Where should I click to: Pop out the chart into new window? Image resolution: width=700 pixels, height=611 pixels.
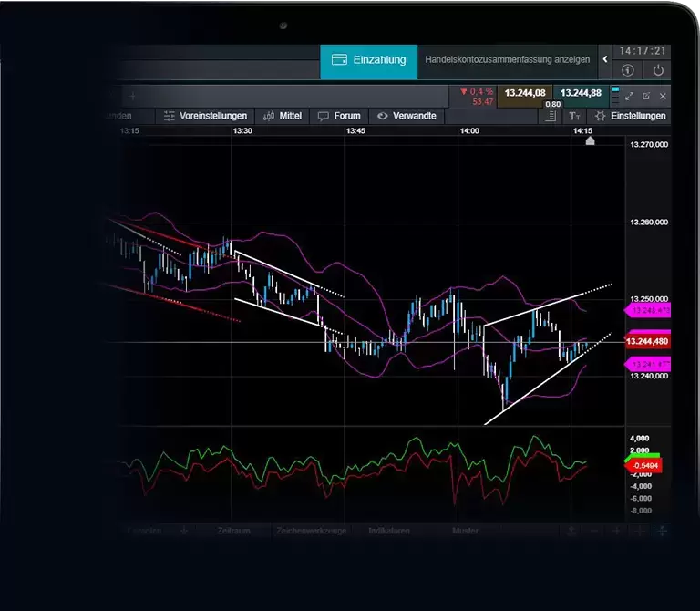pyautogui.click(x=646, y=96)
